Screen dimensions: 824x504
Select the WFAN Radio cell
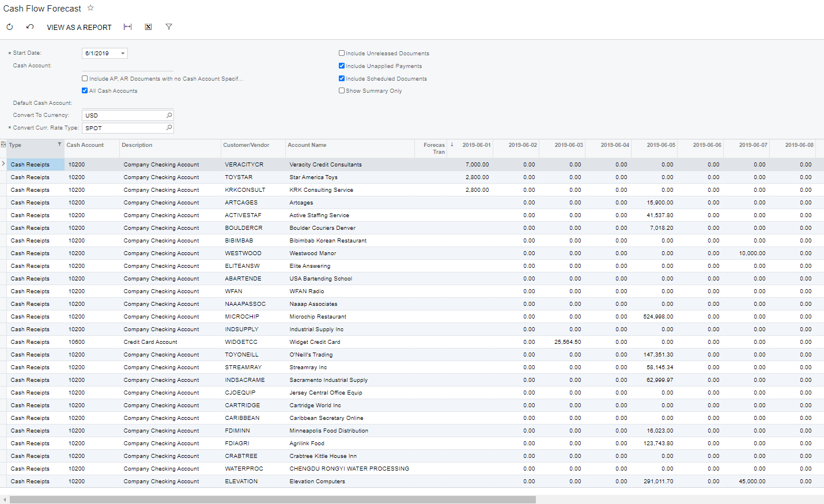pyautogui.click(x=350, y=291)
